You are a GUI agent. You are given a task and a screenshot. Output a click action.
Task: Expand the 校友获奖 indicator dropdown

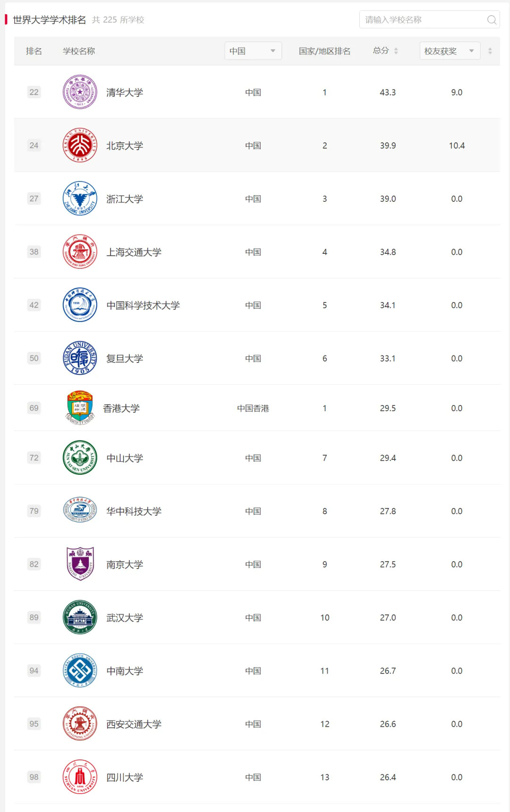(x=450, y=51)
